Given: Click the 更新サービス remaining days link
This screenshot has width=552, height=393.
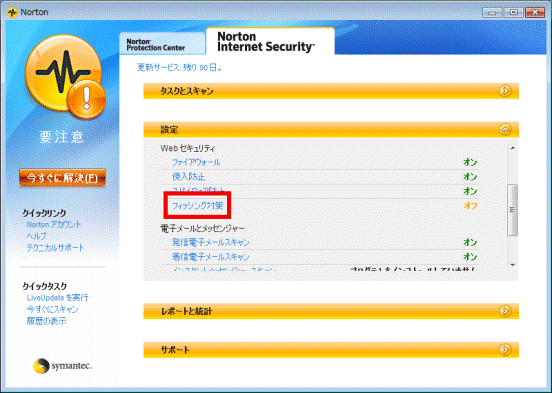Looking at the screenshot, I should (x=180, y=67).
